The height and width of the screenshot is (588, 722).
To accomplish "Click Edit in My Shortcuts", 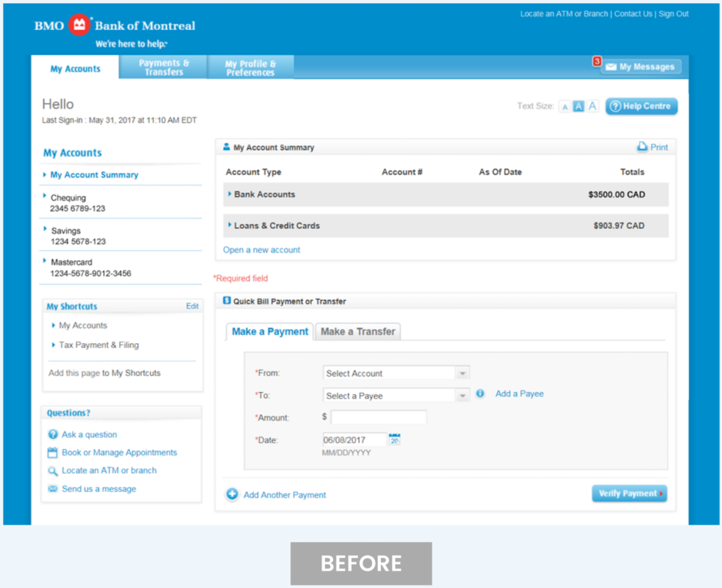I will pyautogui.click(x=192, y=306).
